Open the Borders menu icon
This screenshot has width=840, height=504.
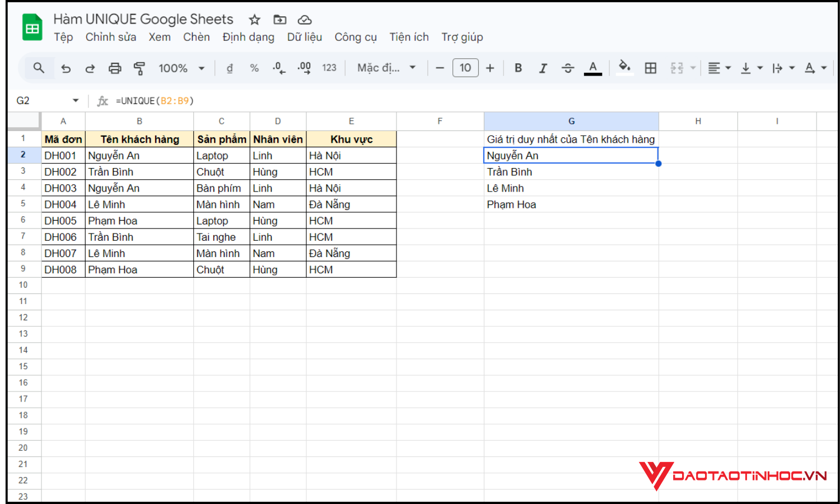pyautogui.click(x=650, y=68)
